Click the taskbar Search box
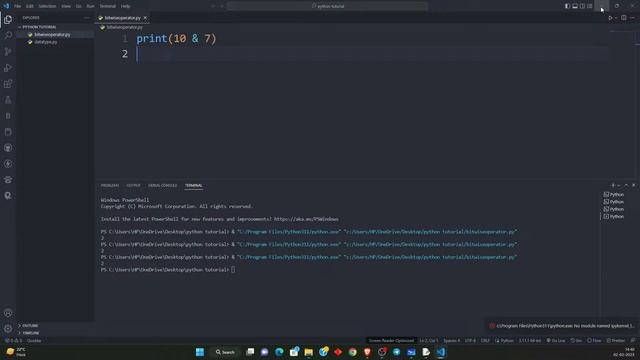The image size is (640, 360). coord(225,352)
